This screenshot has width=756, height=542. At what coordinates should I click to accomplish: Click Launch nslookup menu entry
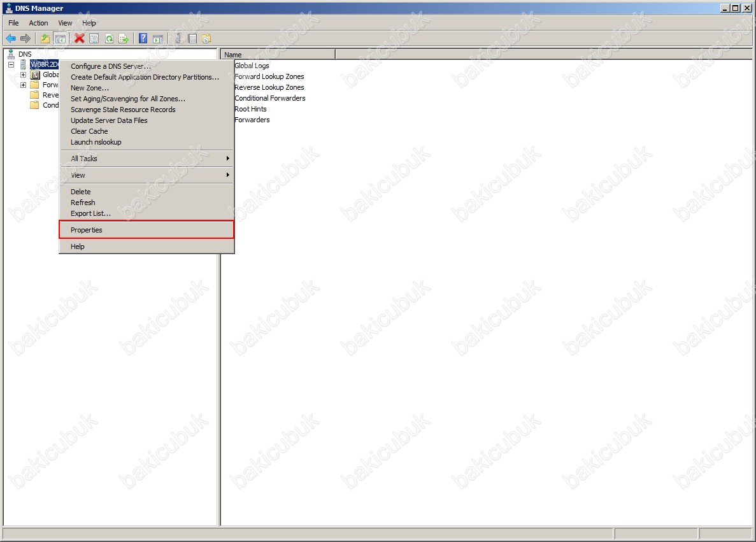tap(96, 142)
